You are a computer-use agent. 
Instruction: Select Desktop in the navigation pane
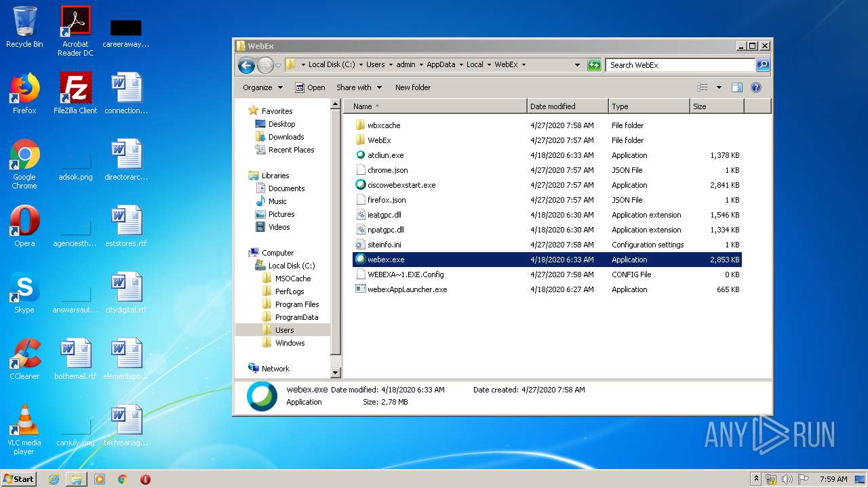pyautogui.click(x=281, y=124)
